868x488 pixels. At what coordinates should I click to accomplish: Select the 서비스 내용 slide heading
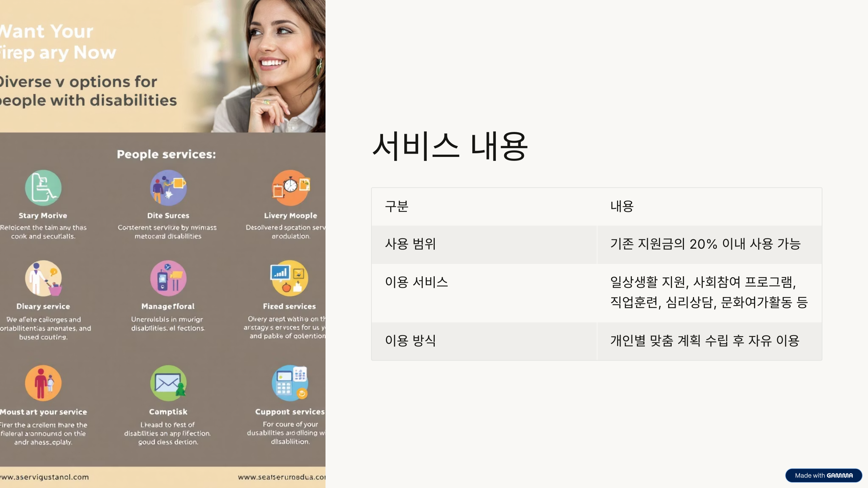click(450, 146)
